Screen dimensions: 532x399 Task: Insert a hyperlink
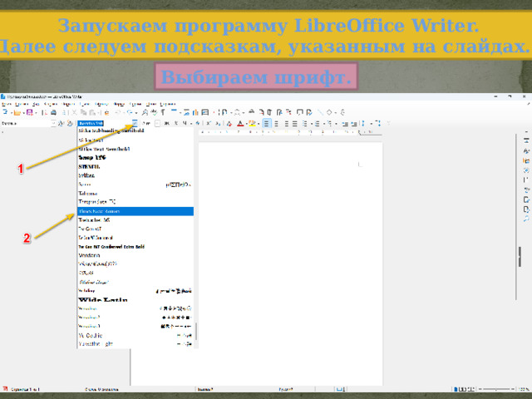(251, 112)
